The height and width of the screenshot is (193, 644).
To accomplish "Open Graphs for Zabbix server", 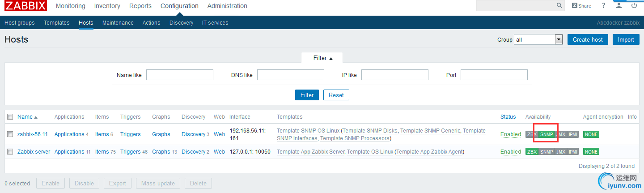I will click(161, 152).
